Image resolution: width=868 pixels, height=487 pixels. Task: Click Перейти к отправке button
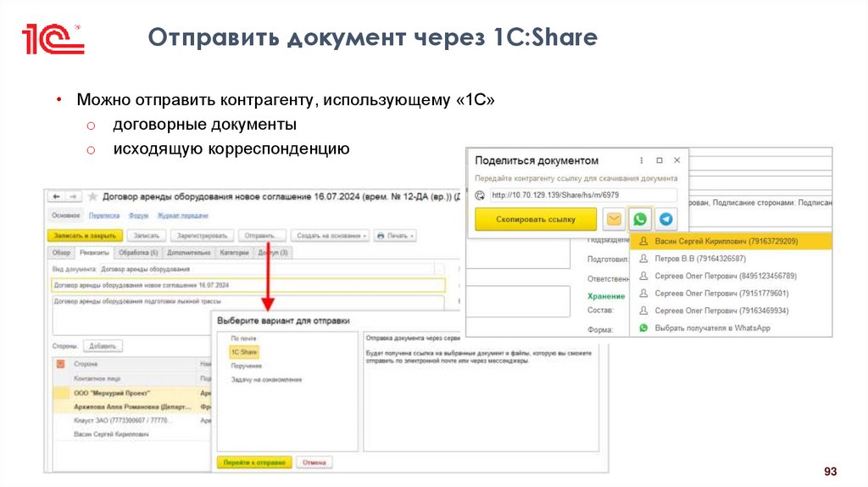[x=254, y=462]
